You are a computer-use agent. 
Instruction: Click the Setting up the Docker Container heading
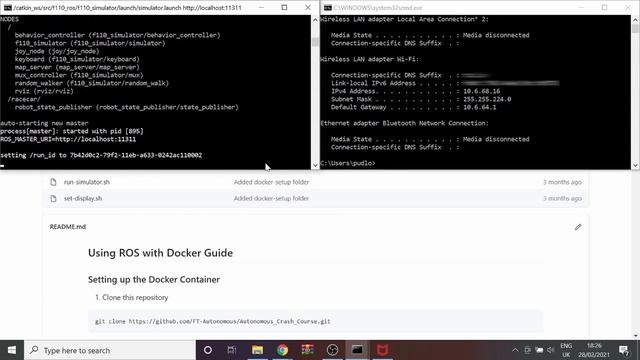(154, 280)
